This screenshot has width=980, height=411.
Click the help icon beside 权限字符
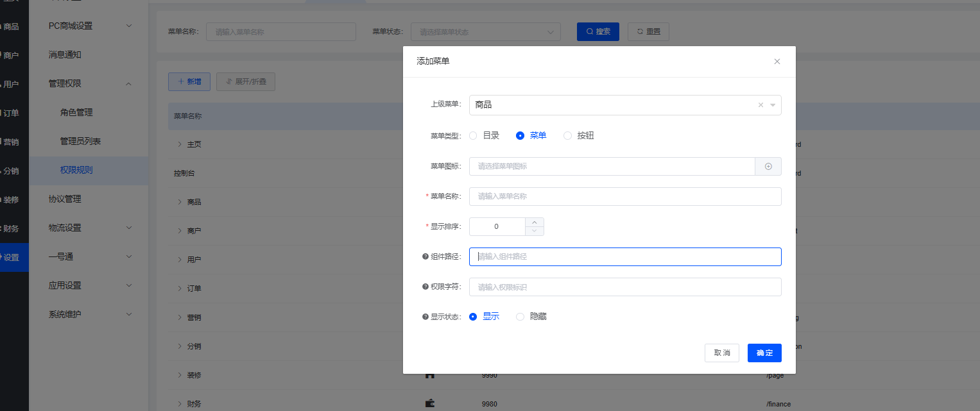coord(425,287)
